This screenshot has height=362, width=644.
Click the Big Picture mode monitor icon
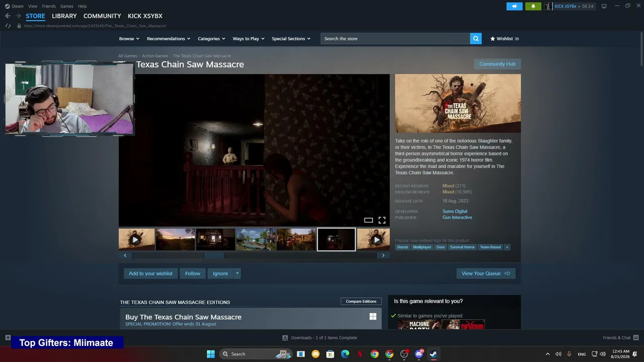click(x=604, y=6)
